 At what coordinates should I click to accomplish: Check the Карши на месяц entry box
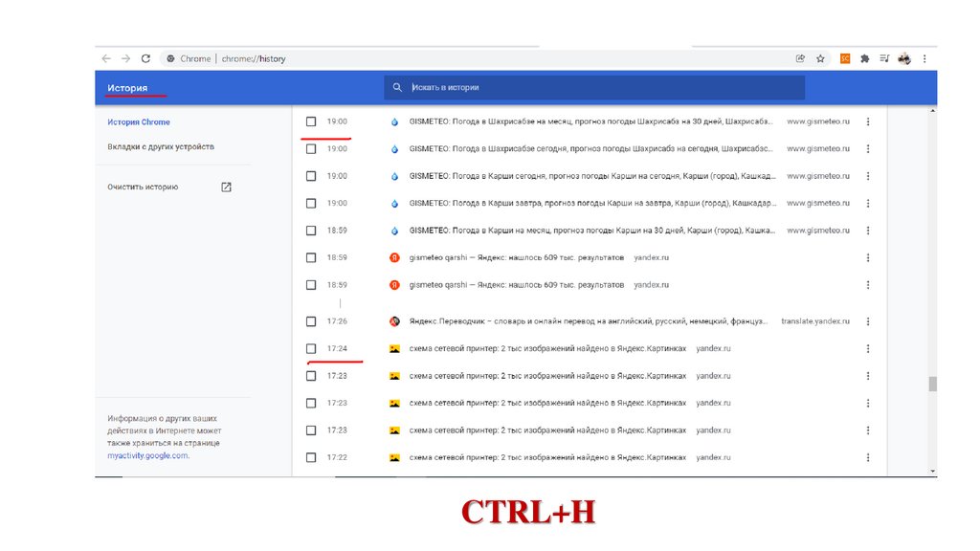[311, 231]
